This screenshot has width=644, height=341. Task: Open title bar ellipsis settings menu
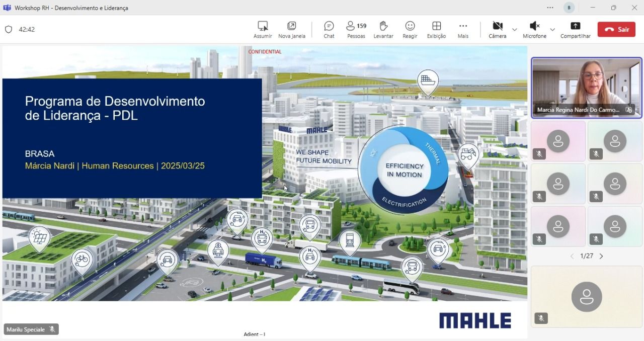(550, 8)
